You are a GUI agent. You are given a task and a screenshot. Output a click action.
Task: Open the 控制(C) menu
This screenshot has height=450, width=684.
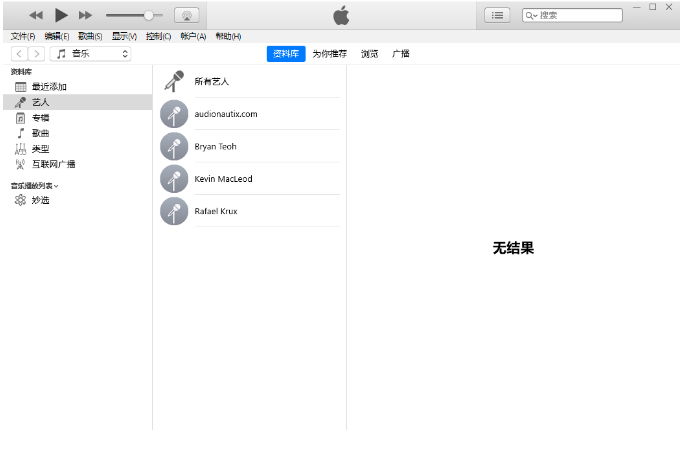click(x=158, y=36)
